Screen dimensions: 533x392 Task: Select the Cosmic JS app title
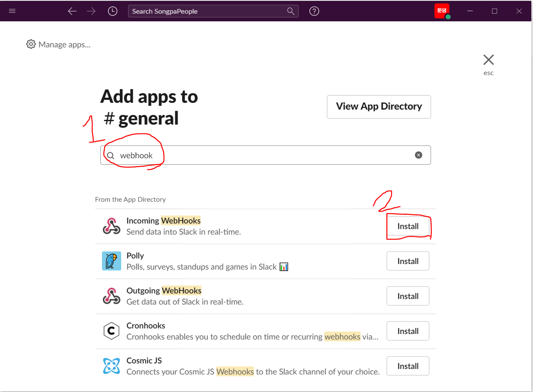click(144, 360)
